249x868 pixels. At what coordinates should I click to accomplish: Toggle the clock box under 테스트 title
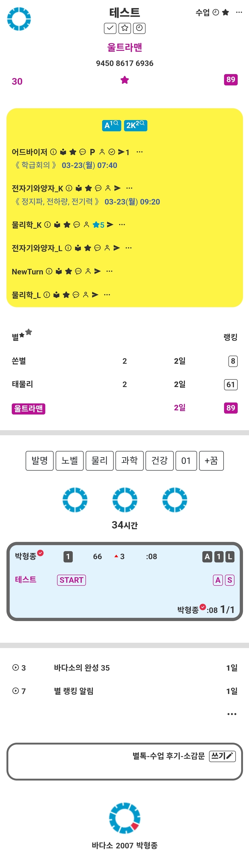(x=139, y=28)
